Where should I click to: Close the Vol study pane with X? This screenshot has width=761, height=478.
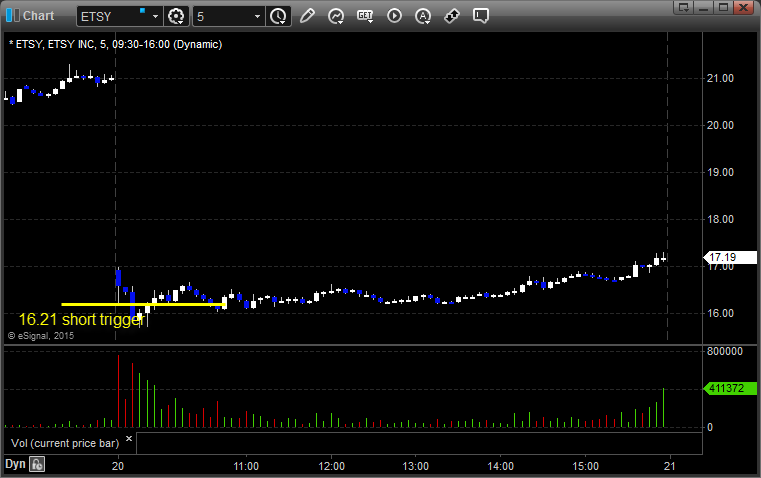129,438
